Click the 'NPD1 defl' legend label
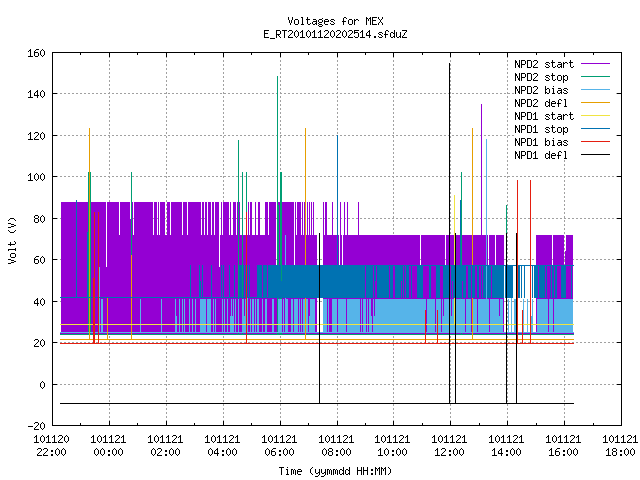The height and width of the screenshot is (480, 640). [541, 156]
